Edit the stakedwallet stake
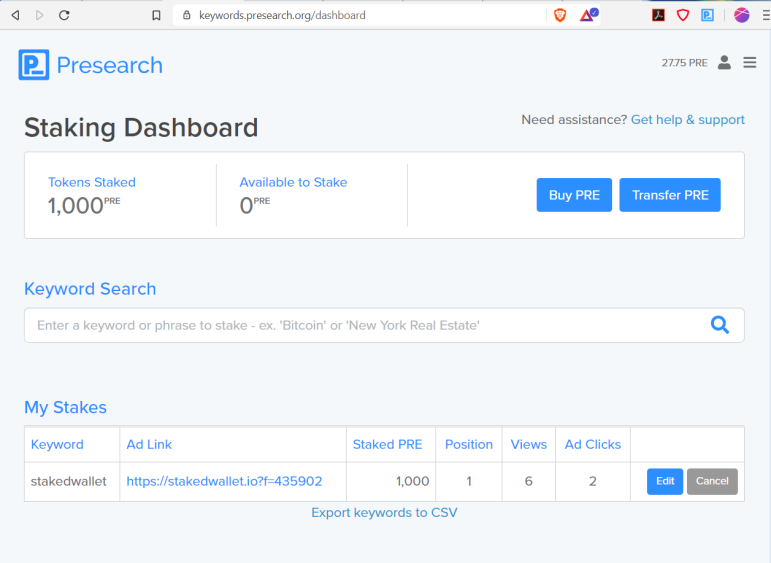 665,481
